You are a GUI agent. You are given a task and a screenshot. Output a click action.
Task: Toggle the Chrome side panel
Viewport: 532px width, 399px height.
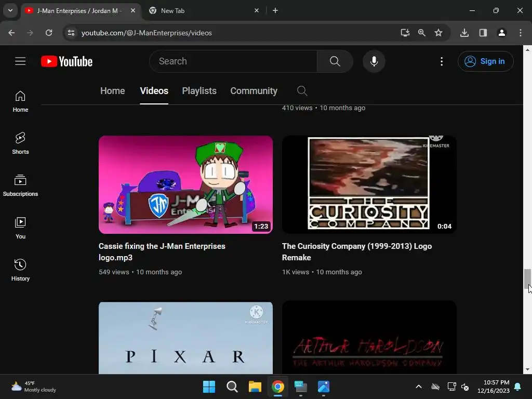coord(483,33)
